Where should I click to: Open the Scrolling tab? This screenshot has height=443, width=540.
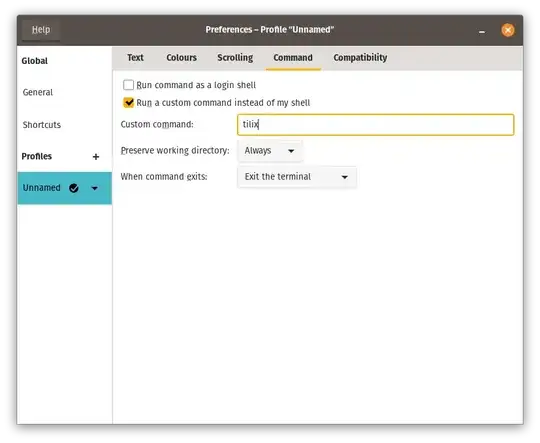pos(235,58)
